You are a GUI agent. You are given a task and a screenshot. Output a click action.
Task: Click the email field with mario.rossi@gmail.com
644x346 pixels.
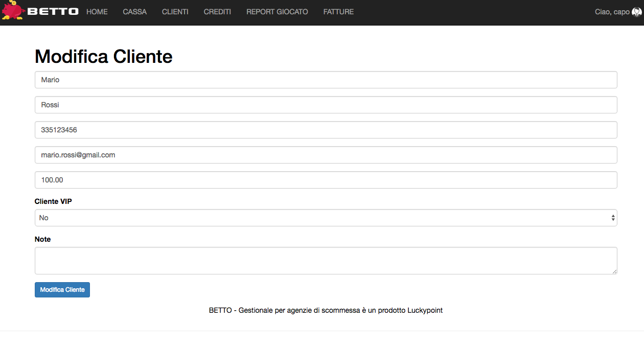click(326, 155)
